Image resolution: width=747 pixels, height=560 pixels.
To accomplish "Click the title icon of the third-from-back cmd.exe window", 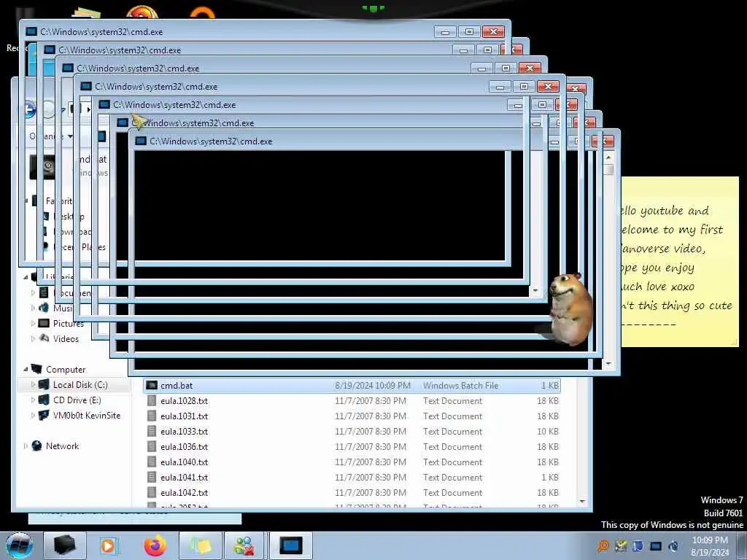I will [68, 68].
